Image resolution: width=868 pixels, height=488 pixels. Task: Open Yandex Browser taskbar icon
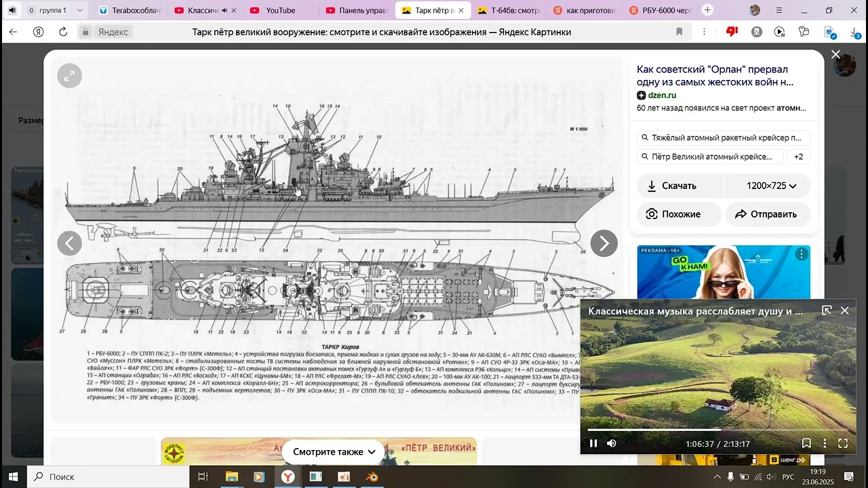(288, 476)
